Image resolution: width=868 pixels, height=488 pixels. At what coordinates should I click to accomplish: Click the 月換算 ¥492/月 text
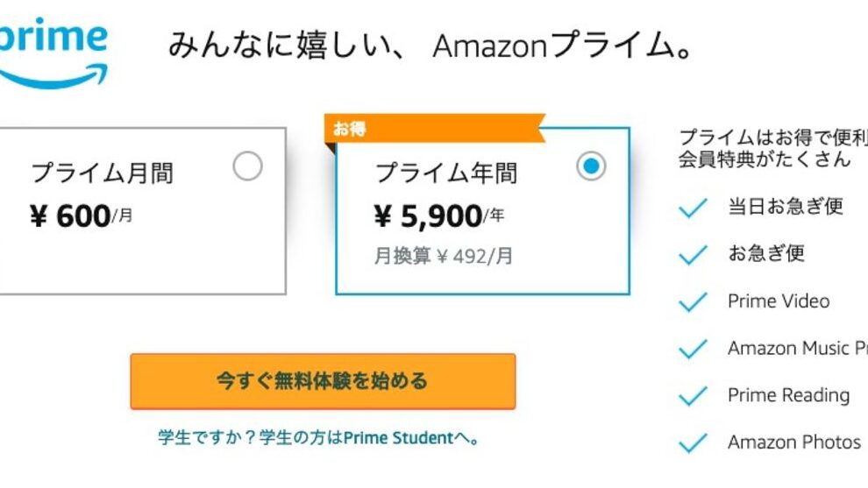pos(444,257)
